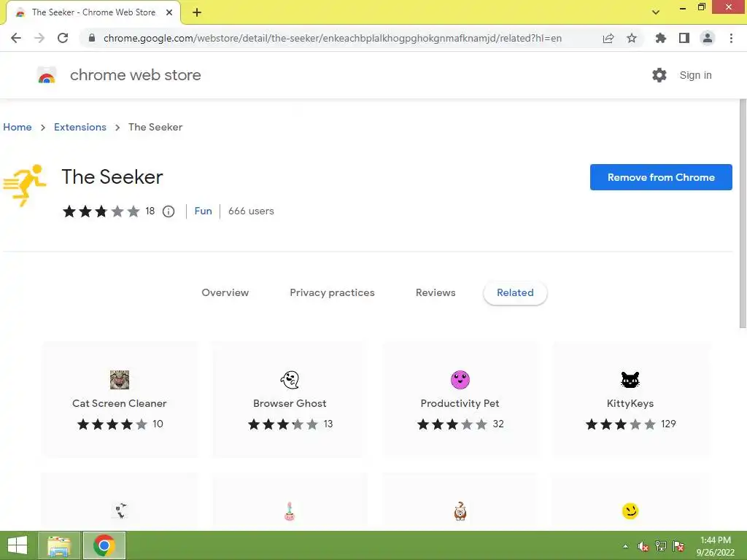This screenshot has width=747, height=560.
Task: Show hidden system tray icons
Action: 625,546
